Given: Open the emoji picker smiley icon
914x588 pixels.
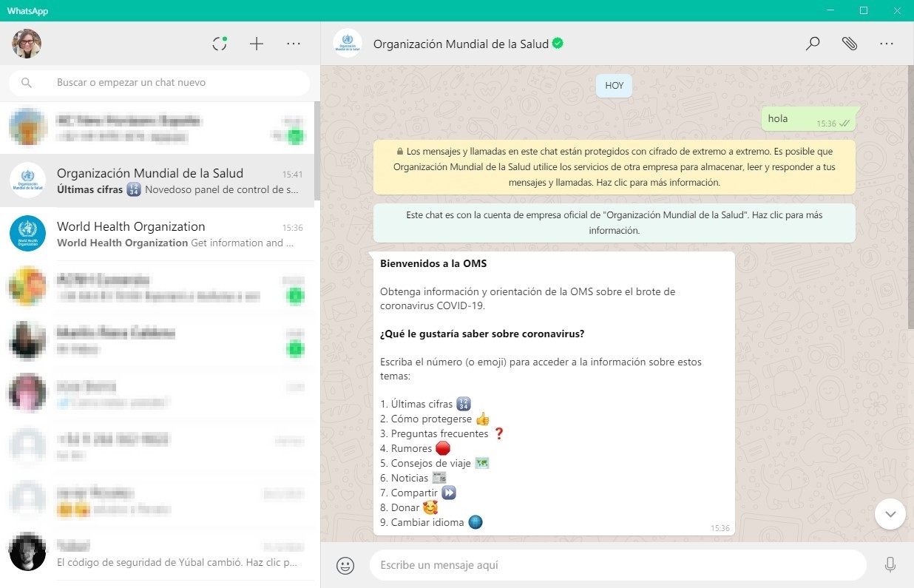Looking at the screenshot, I should pyautogui.click(x=345, y=566).
